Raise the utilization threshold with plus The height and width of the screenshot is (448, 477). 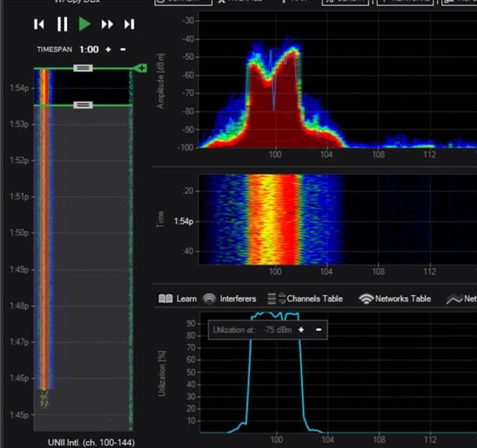[x=301, y=329]
